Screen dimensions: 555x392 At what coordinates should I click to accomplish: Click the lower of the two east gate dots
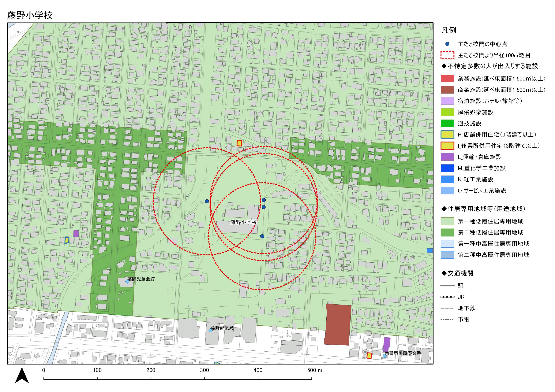tap(264, 207)
